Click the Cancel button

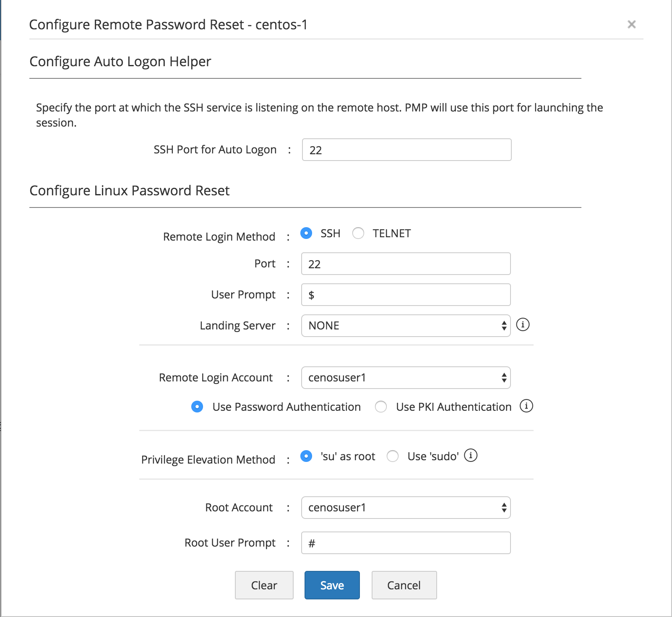pos(404,585)
